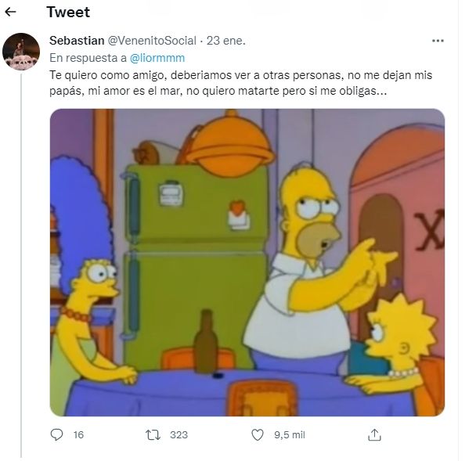Click the 23 ene. timestamp
This screenshot has width=476, height=461.
click(225, 41)
